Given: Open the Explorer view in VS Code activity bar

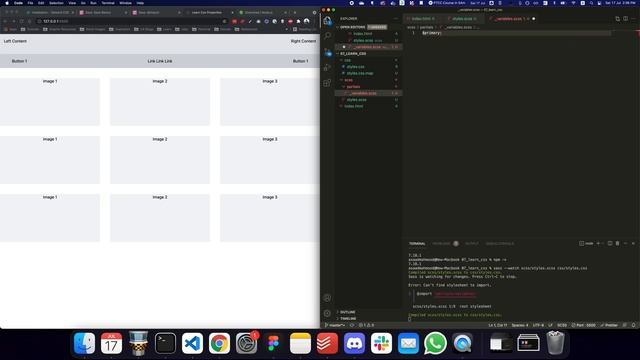Looking at the screenshot, I should point(327,20).
